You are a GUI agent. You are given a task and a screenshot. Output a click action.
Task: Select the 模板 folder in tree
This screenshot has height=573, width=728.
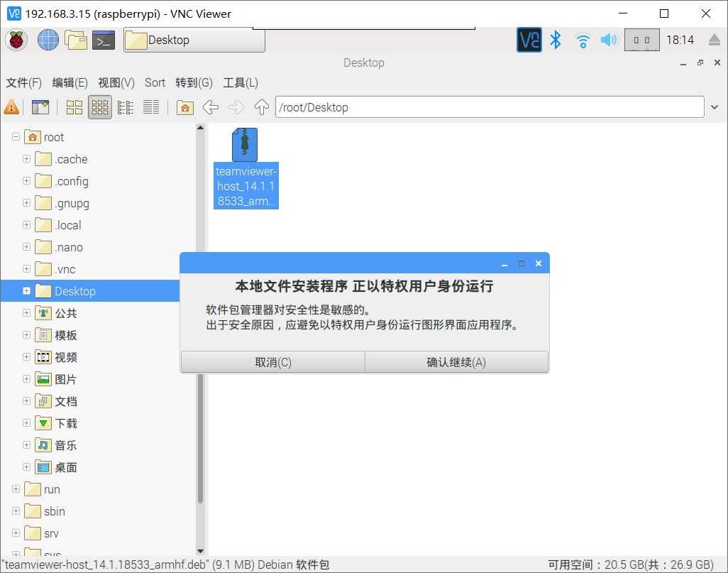click(x=56, y=335)
